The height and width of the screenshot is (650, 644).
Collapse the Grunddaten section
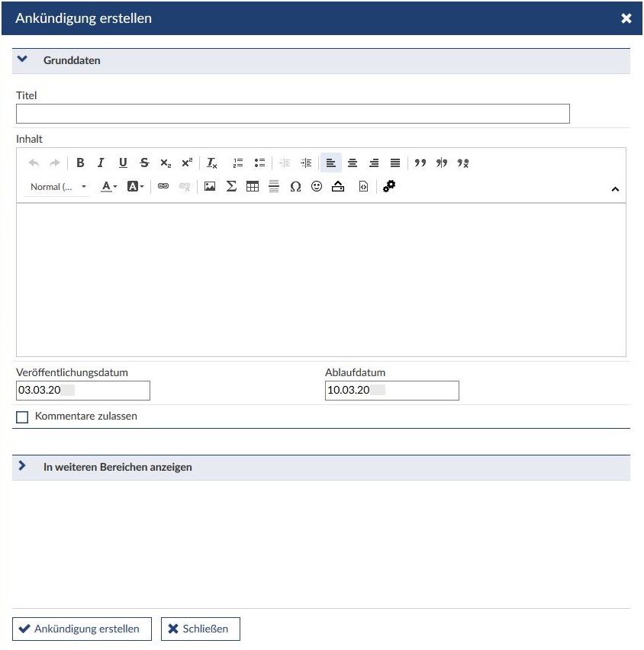(22, 60)
